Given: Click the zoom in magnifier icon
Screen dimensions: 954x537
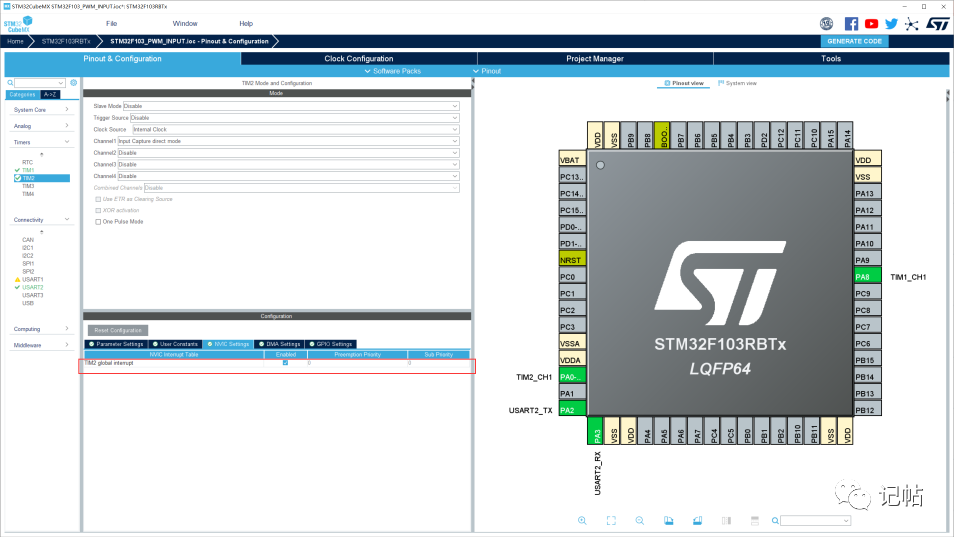Looking at the screenshot, I should click(582, 521).
